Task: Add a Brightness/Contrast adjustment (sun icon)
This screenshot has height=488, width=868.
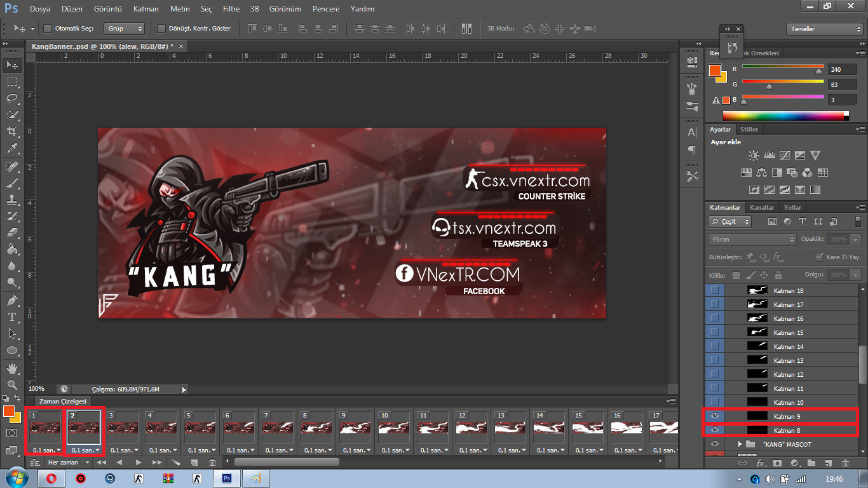Action: point(754,155)
